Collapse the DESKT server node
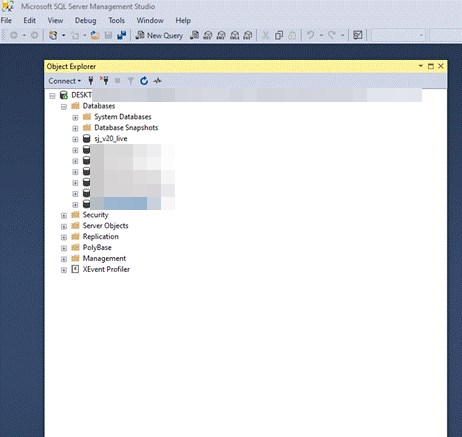Screen dimensions: 462x437 (52, 96)
